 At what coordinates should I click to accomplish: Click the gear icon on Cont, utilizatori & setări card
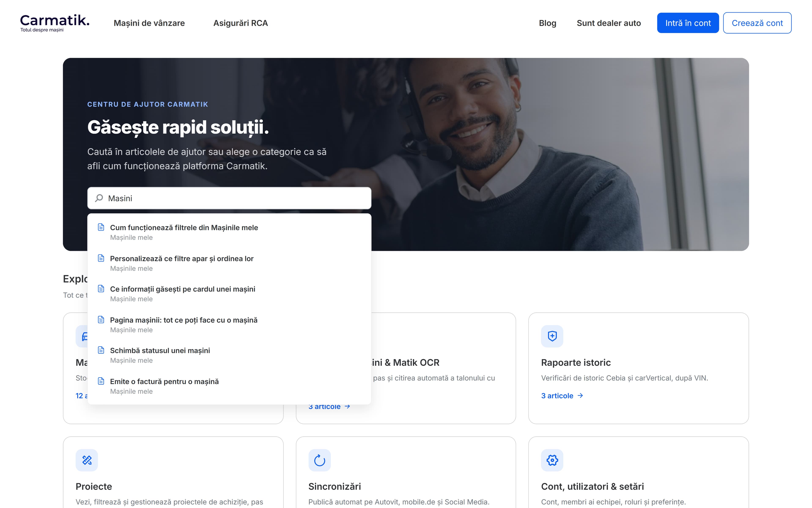[552, 460]
